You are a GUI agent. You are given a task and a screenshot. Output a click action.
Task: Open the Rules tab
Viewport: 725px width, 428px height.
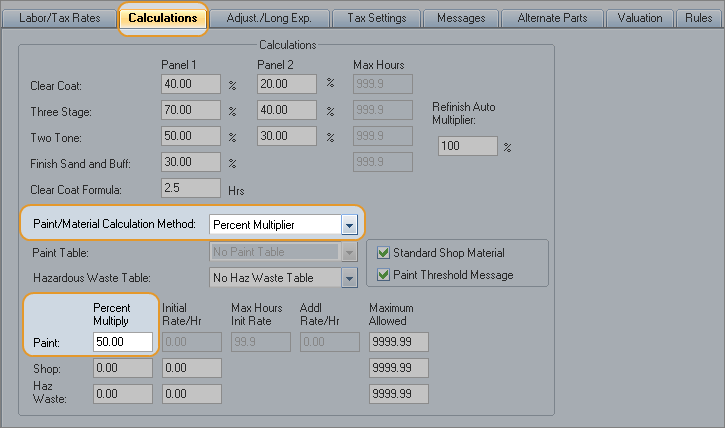click(x=699, y=18)
